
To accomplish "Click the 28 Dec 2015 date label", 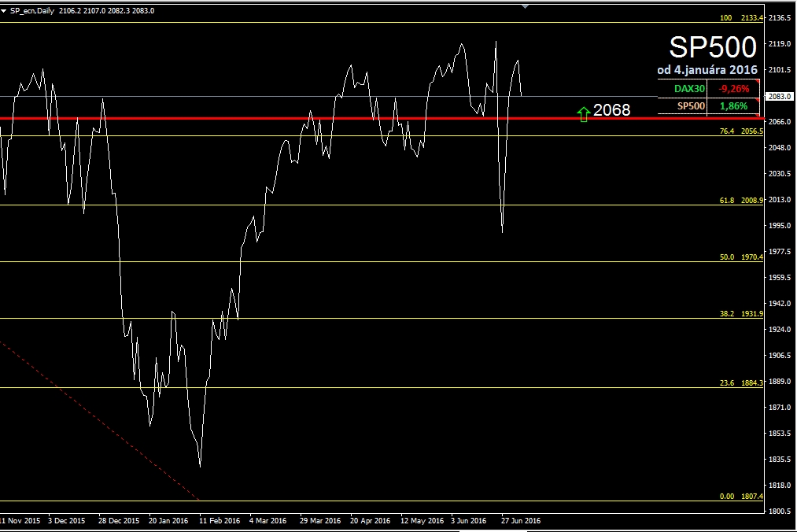I will pos(119,520).
